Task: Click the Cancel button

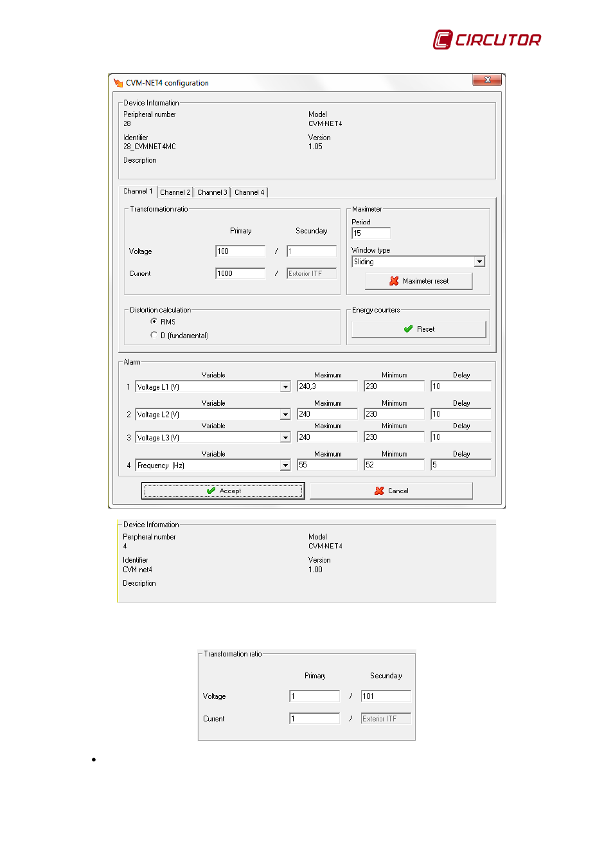Action: (391, 491)
